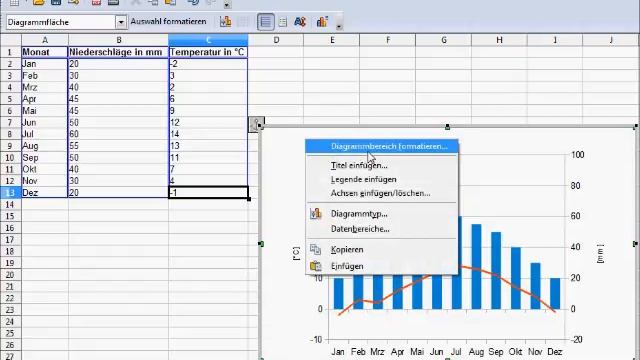Click Kopieren in the context menu
Screen dimensions: 640x360
point(382,249)
